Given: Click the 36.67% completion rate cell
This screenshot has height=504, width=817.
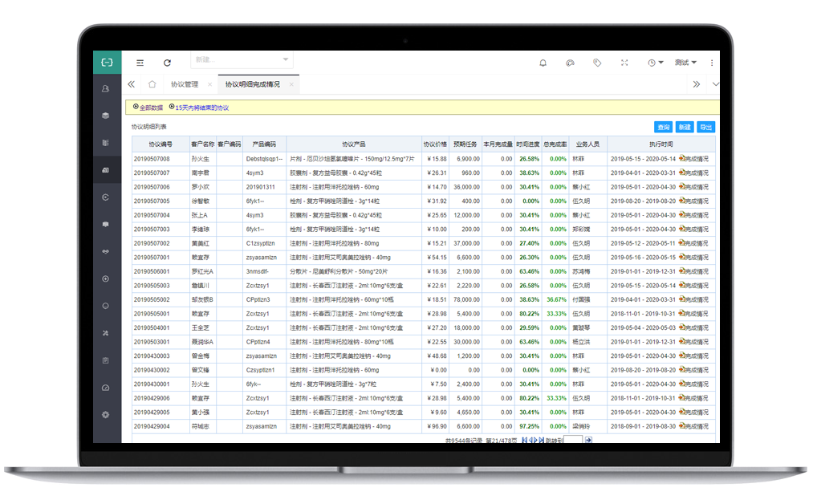Looking at the screenshot, I should [556, 299].
